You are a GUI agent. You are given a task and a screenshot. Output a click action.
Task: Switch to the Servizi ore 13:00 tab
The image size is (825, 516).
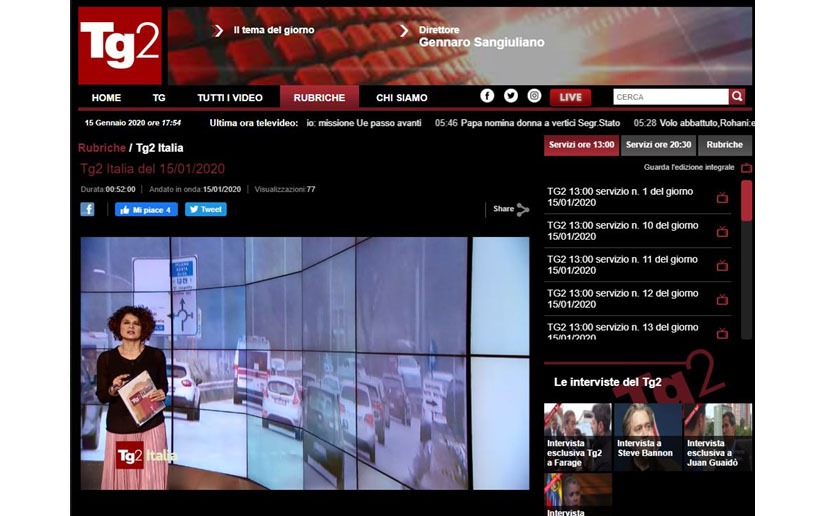click(x=581, y=145)
